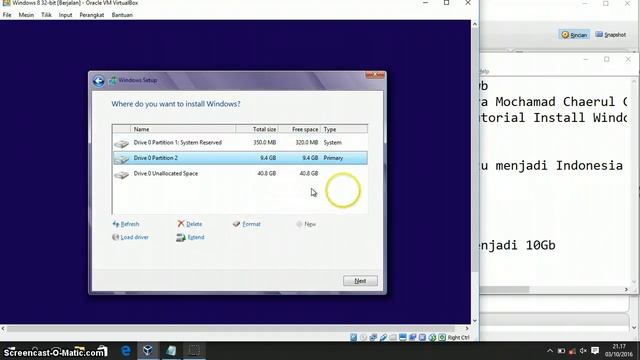Screen dimensions: 640x360
Task: Click the disk icon of Unallocated Space row
Action: (x=122, y=175)
